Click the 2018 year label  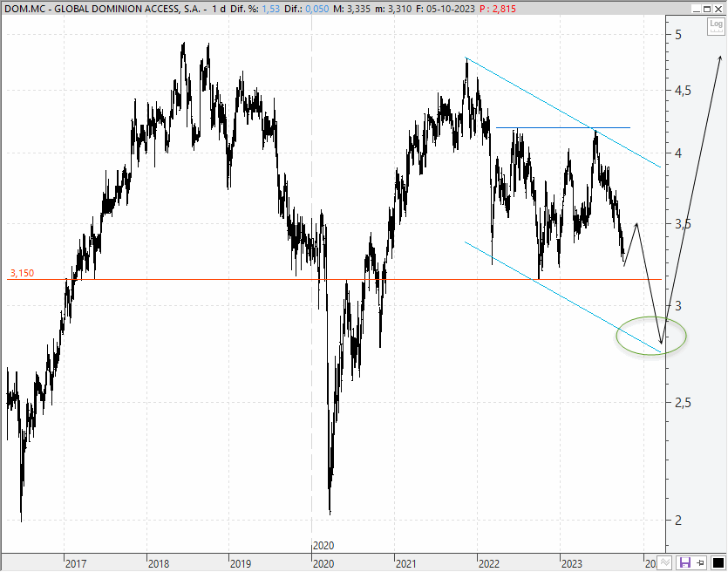[159, 563]
